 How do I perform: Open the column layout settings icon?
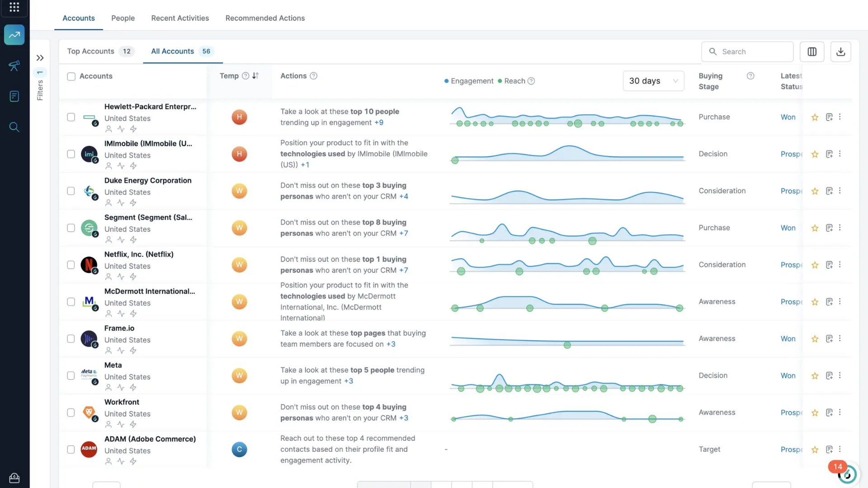pos(812,52)
